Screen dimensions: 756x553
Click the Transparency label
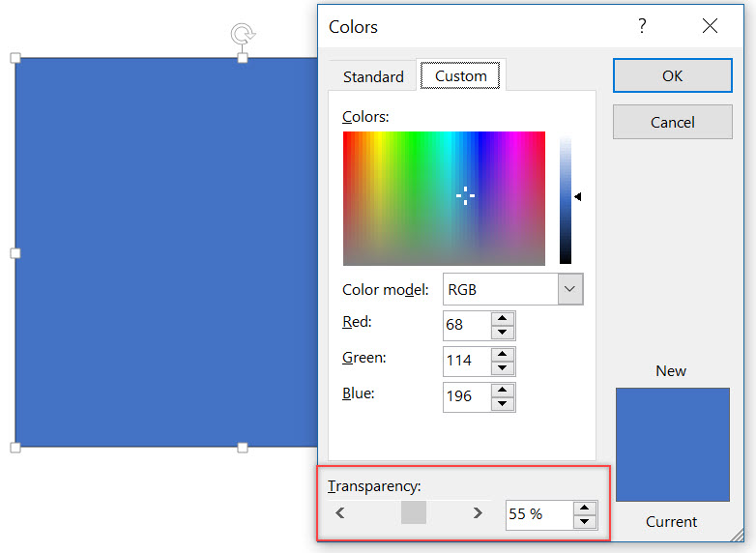click(374, 486)
